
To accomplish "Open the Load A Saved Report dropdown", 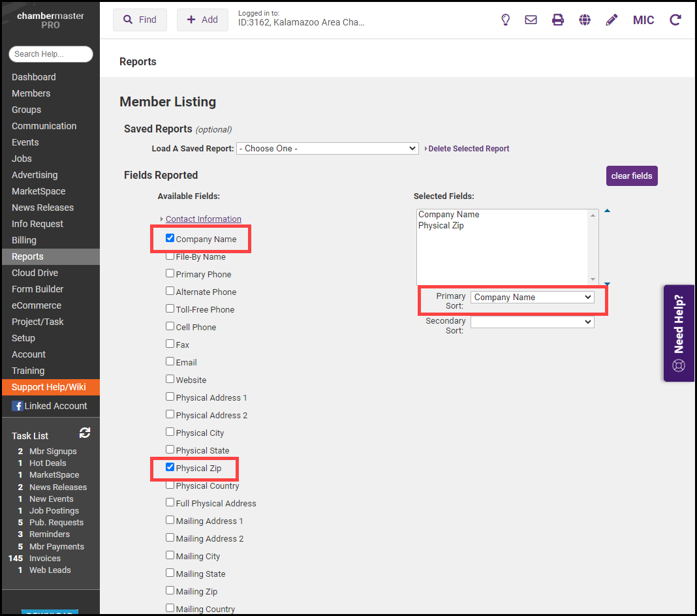I will click(x=327, y=149).
